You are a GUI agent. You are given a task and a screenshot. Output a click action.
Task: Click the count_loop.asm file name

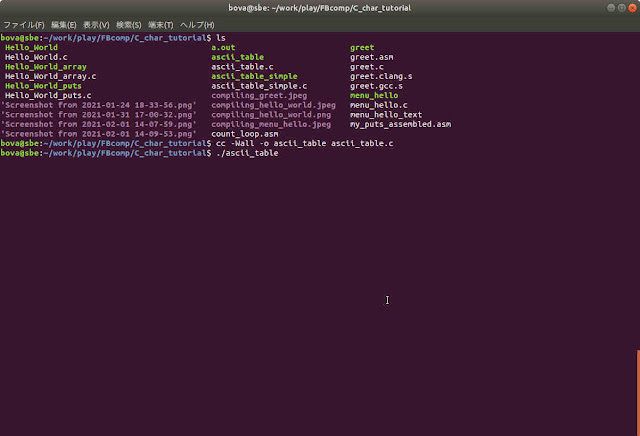[x=245, y=134]
